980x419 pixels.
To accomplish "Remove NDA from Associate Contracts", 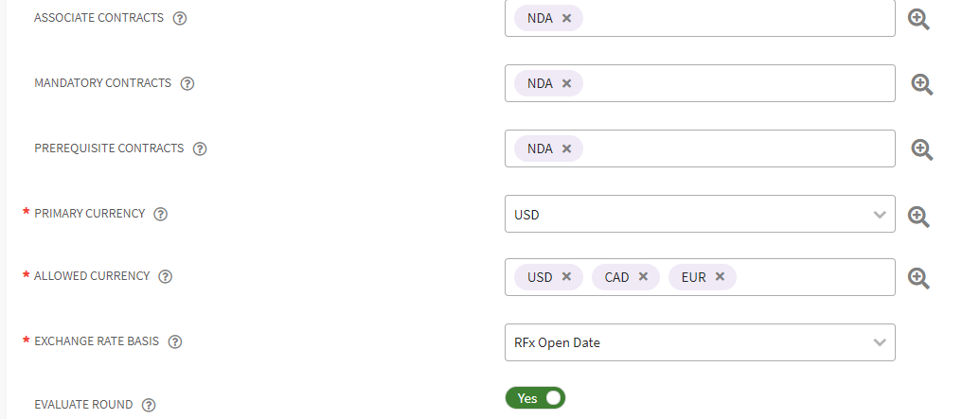I will pos(566,18).
